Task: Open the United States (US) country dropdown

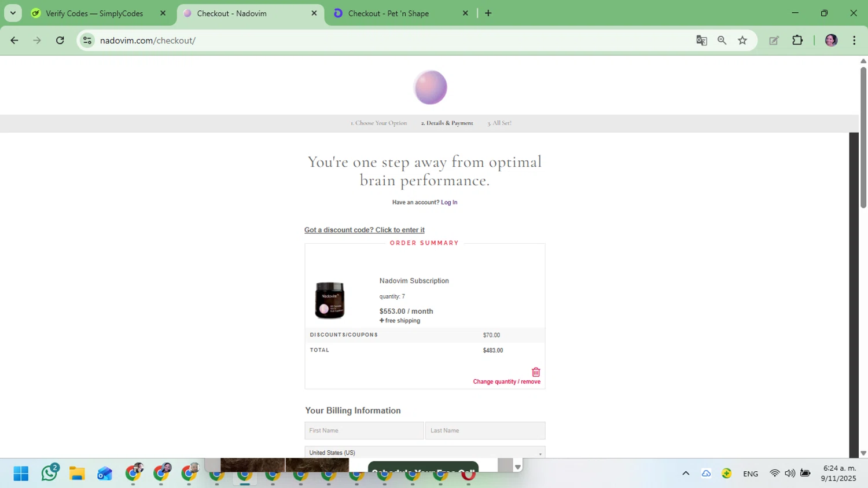Action: (x=425, y=452)
